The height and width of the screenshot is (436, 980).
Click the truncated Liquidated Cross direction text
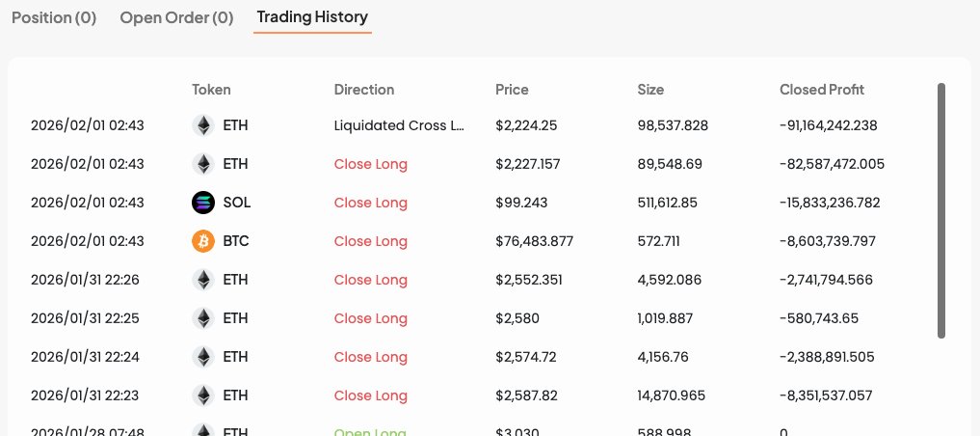(x=399, y=125)
